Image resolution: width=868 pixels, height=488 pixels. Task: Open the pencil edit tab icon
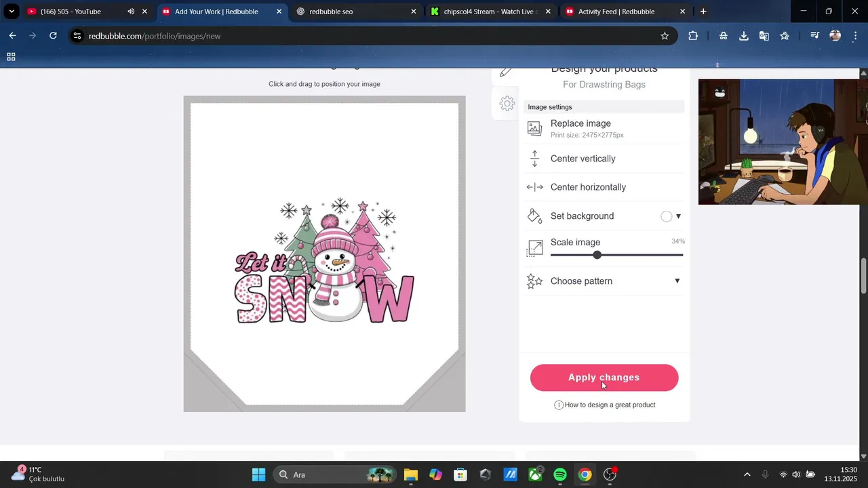click(x=506, y=72)
